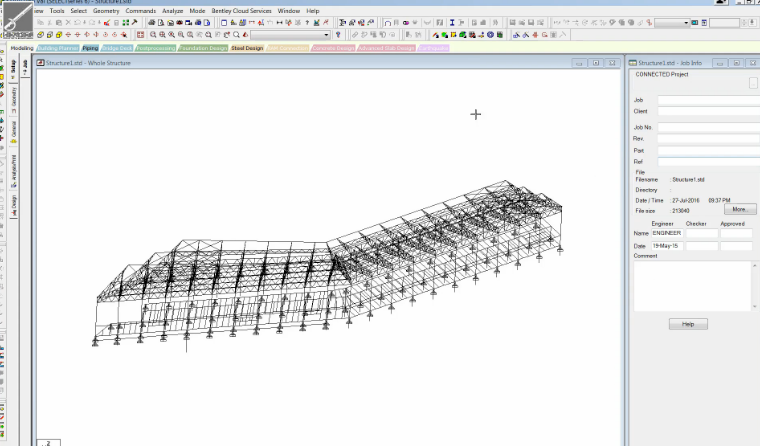Switch to the Concrete Design tab

pyautogui.click(x=333, y=48)
